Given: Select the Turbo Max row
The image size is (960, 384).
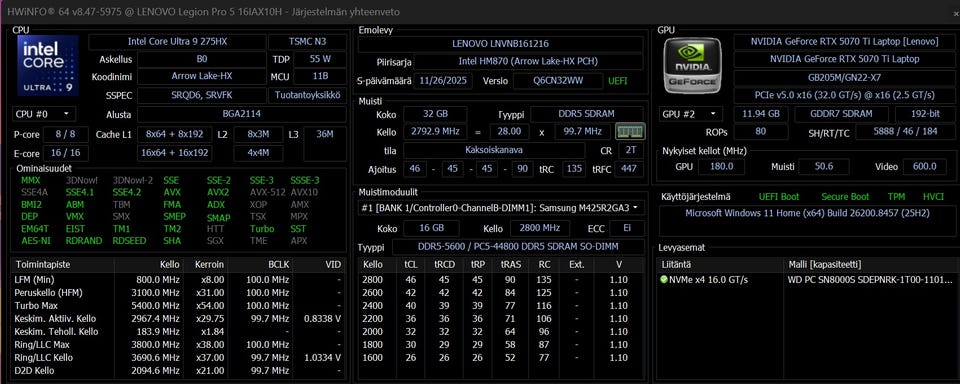Looking at the screenshot, I should click(178, 306).
